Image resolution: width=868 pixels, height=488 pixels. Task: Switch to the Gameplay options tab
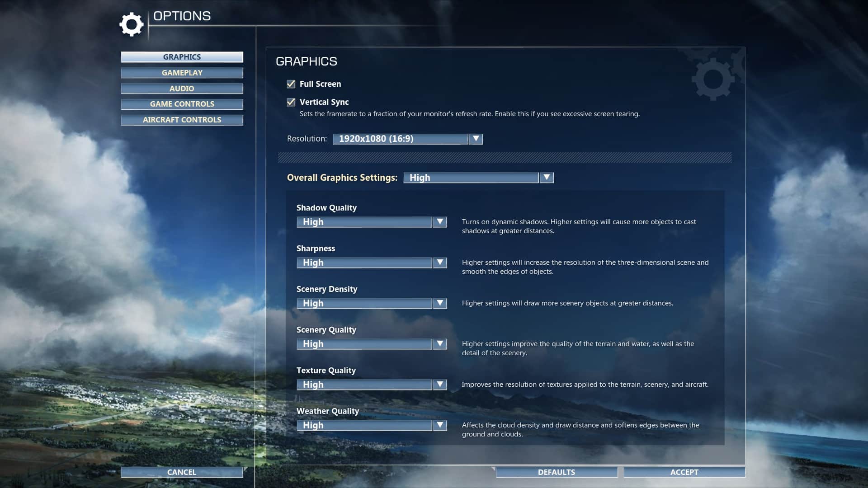[182, 73]
